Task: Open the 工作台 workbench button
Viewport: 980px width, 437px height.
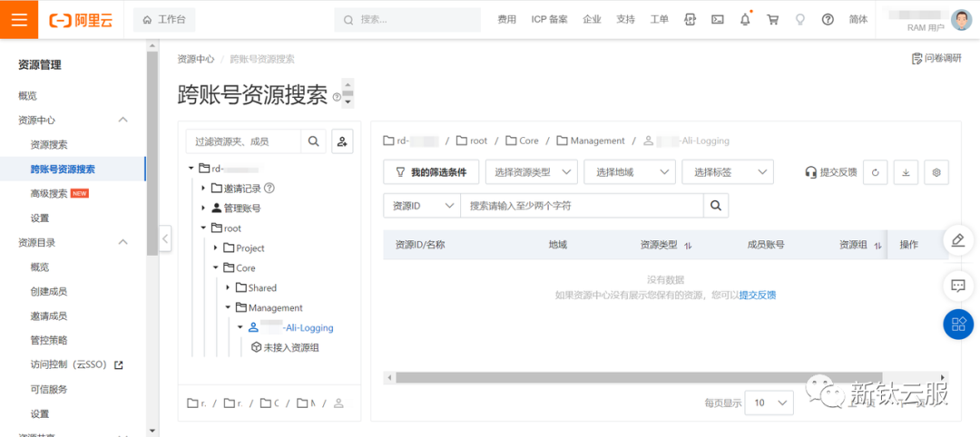Action: (164, 20)
